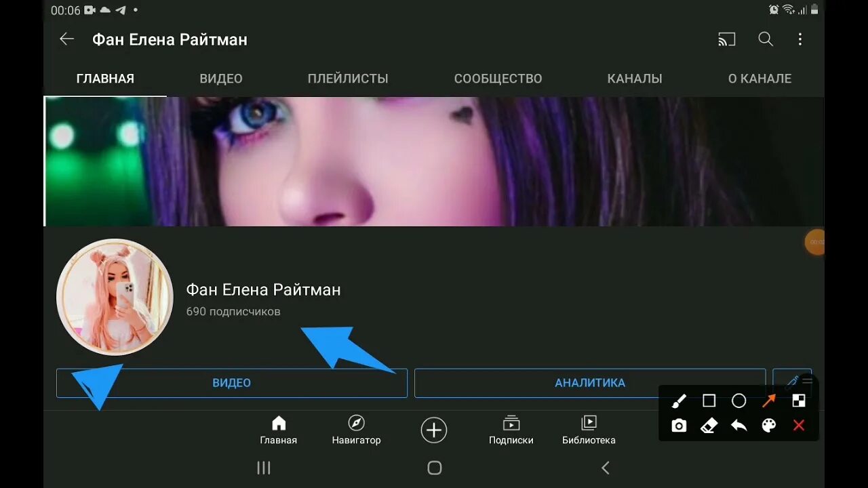Open channel search magnifier icon
This screenshot has width=868, height=488.
click(766, 39)
